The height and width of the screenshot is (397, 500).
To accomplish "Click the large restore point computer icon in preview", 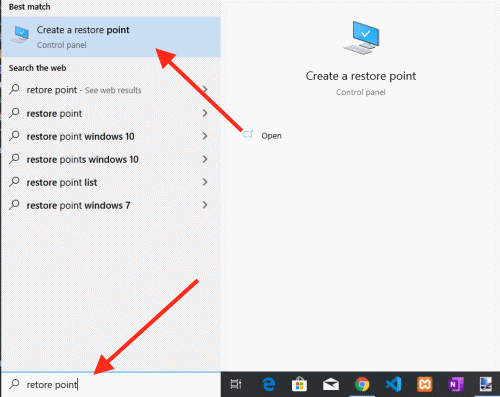I will (361, 38).
